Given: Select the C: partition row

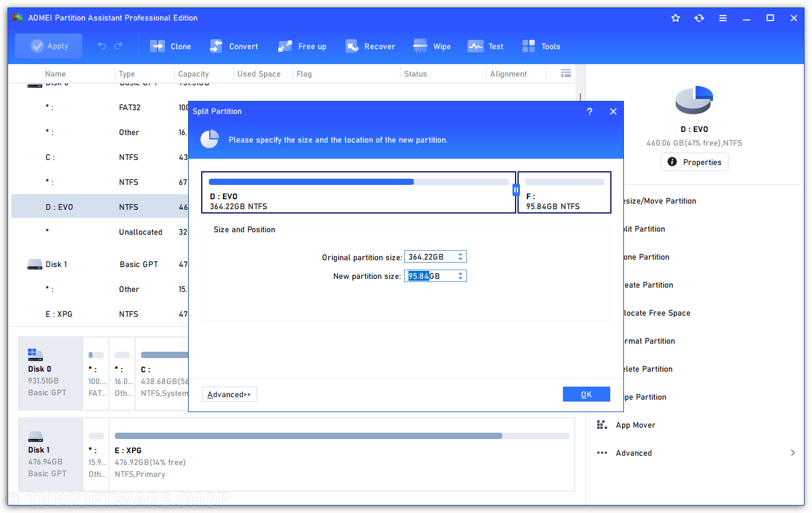Looking at the screenshot, I should (x=100, y=157).
